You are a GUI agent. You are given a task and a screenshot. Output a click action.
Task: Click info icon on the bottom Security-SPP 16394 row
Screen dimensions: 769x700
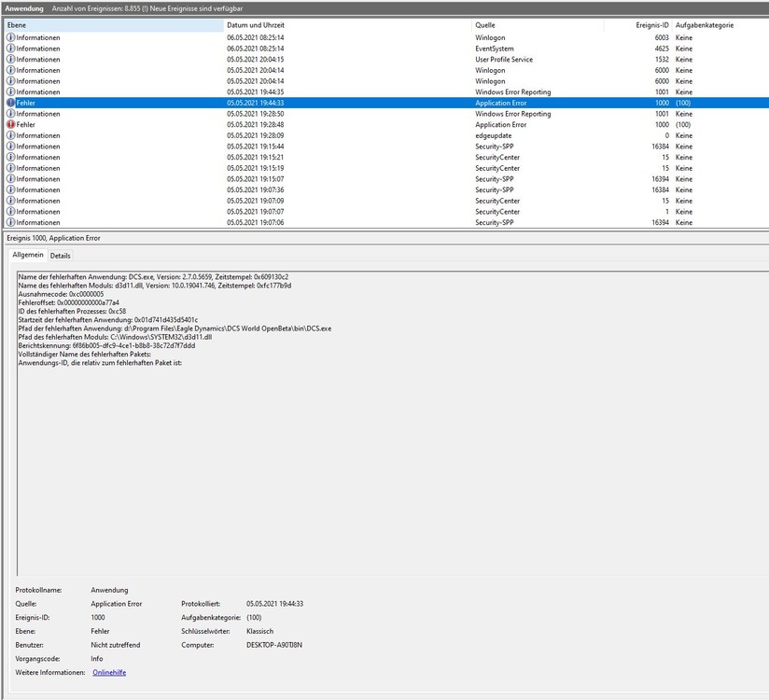(x=9, y=222)
